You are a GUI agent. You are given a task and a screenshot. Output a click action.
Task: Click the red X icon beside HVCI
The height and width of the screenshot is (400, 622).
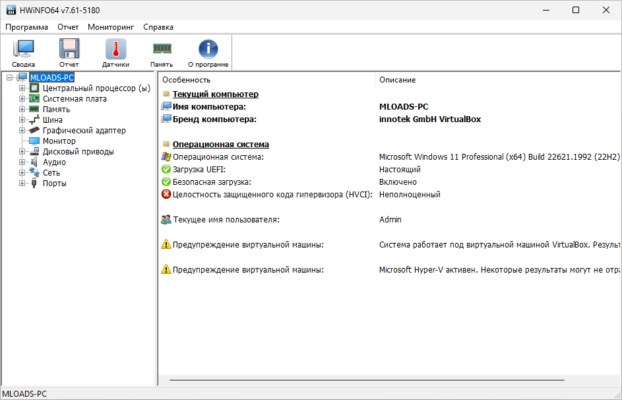166,194
